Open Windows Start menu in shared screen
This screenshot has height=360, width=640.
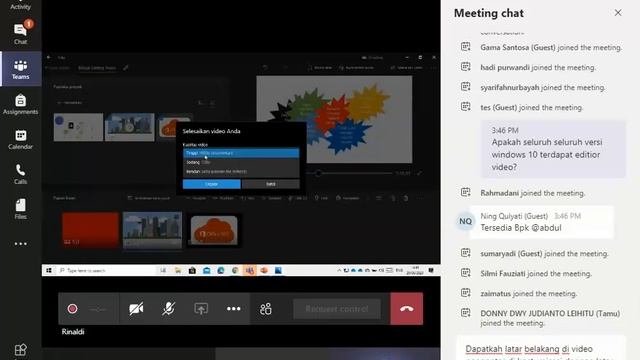[x=49, y=270]
